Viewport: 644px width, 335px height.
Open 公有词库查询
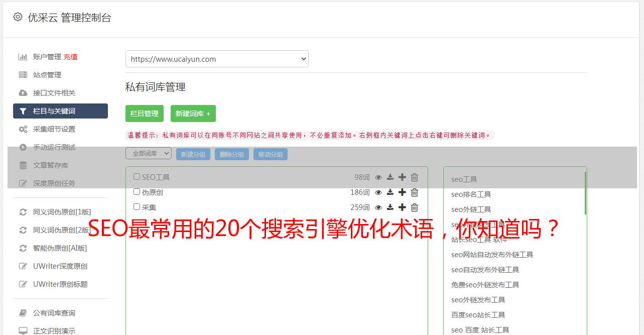[54, 313]
